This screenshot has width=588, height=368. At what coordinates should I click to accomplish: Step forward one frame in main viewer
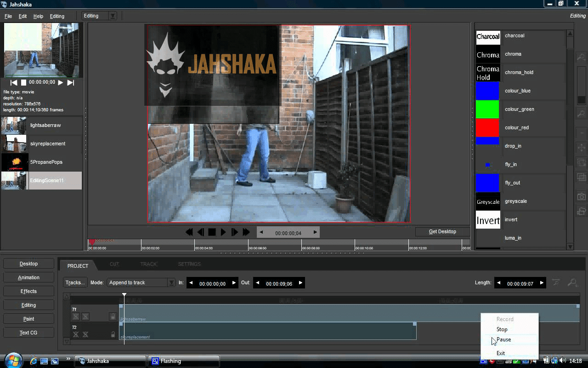[234, 232]
